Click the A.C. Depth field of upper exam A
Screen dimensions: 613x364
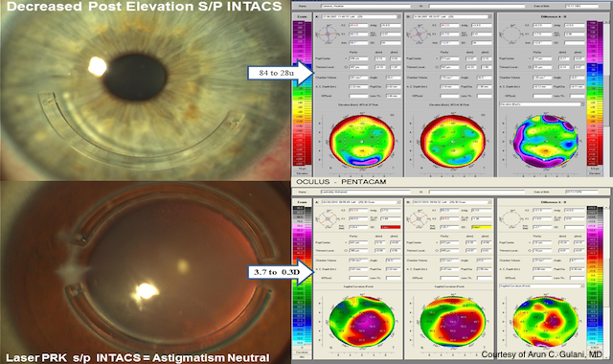pyautogui.click(x=358, y=86)
